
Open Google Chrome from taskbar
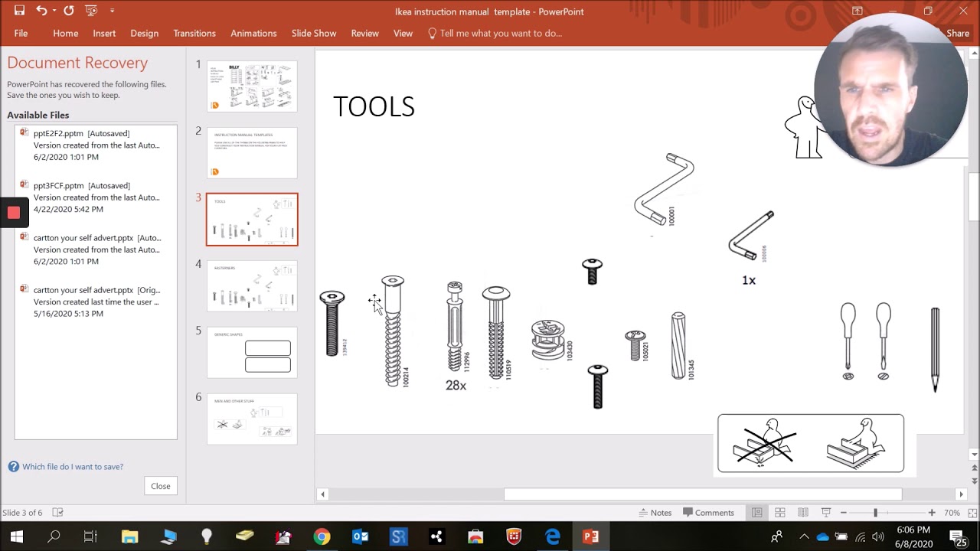(322, 536)
